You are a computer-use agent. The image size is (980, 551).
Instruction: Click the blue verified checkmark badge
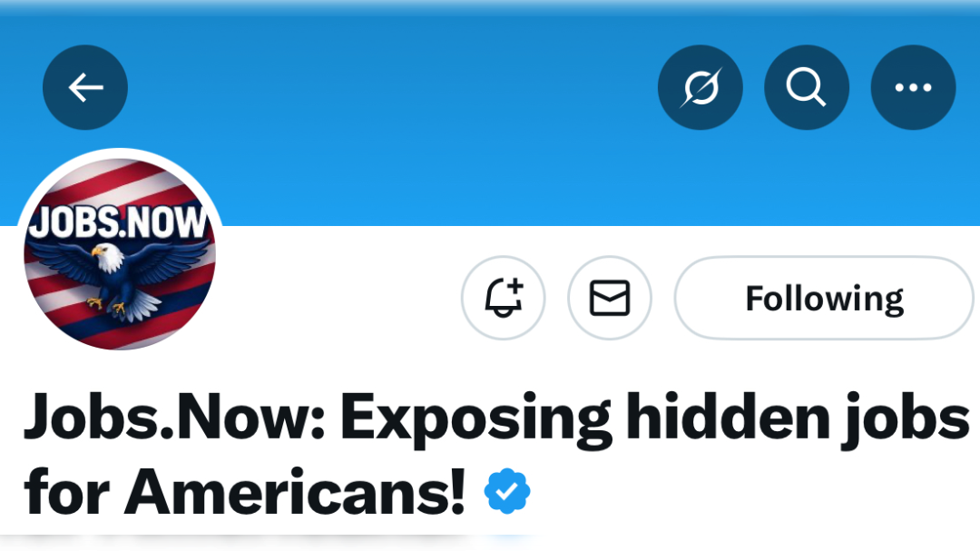pyautogui.click(x=507, y=492)
